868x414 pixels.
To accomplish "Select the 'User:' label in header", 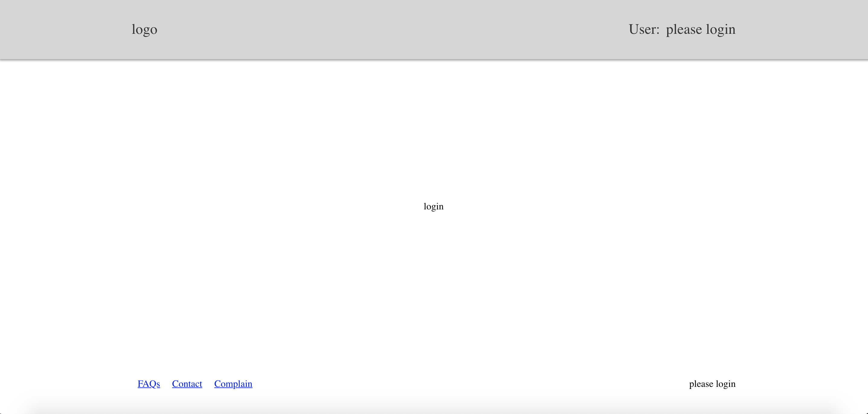I will [644, 30].
